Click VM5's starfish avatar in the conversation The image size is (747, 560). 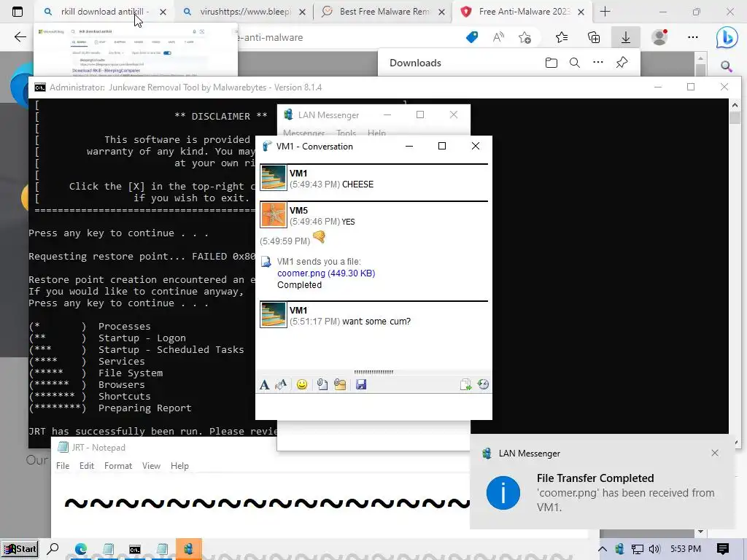[x=274, y=215]
